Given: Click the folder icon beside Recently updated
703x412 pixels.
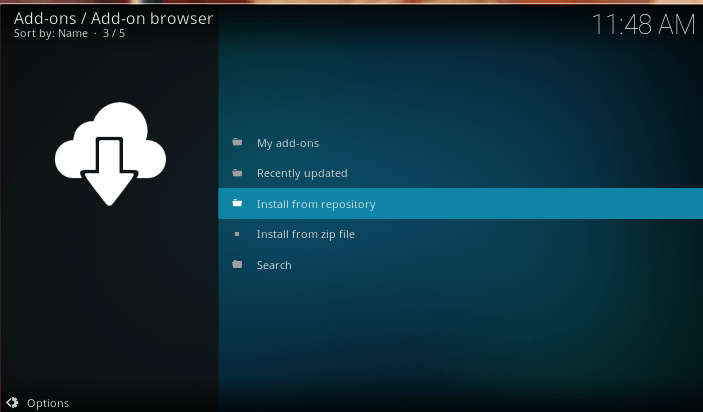Looking at the screenshot, I should click(237, 173).
